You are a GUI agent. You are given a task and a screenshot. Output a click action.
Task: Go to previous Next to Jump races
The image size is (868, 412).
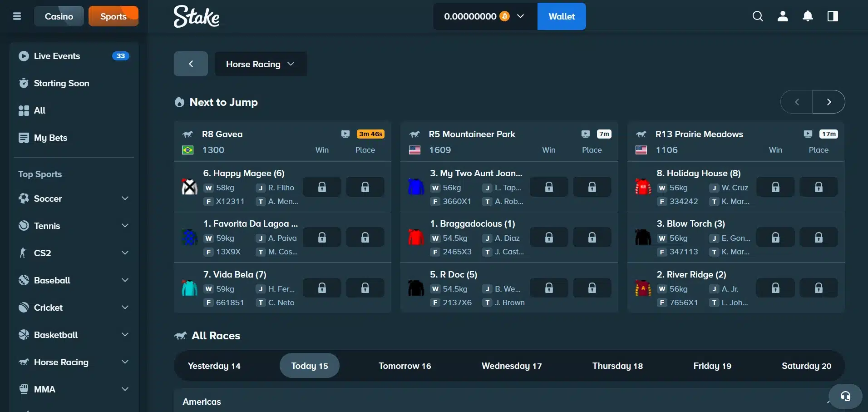797,102
